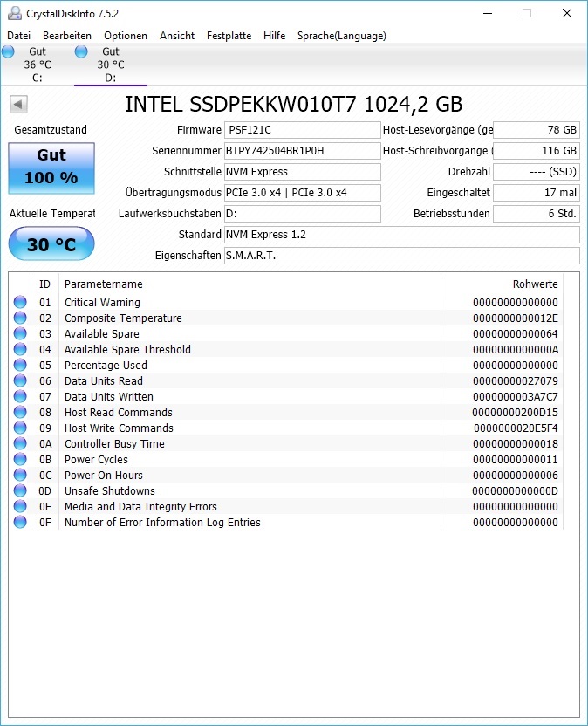Switch to the D: drive tab at 30 °C
Viewport: 588px width, 726px height.
click(x=111, y=65)
